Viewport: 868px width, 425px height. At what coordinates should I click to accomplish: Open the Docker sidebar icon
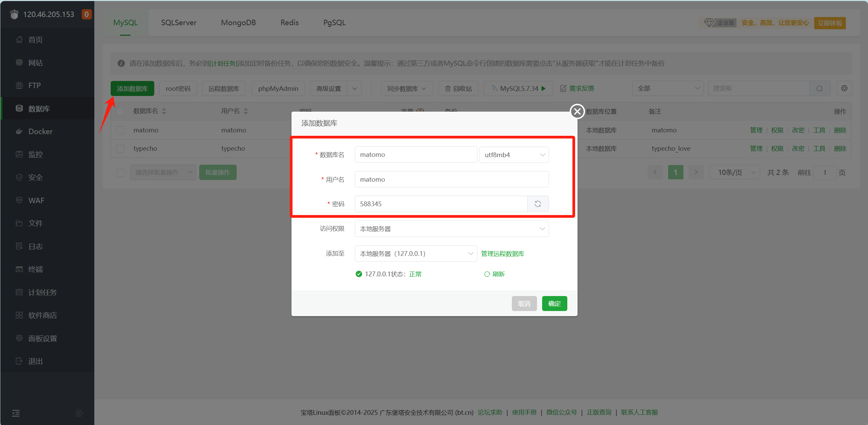(19, 131)
